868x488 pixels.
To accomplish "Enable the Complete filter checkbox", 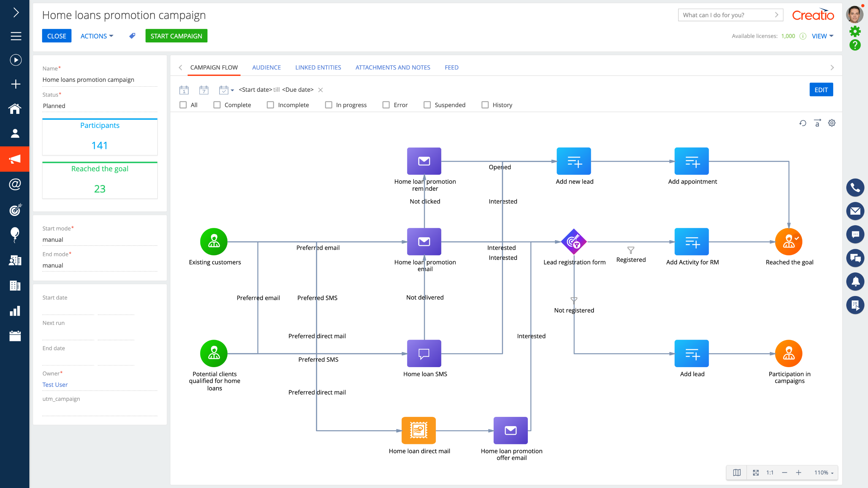I will pyautogui.click(x=217, y=105).
